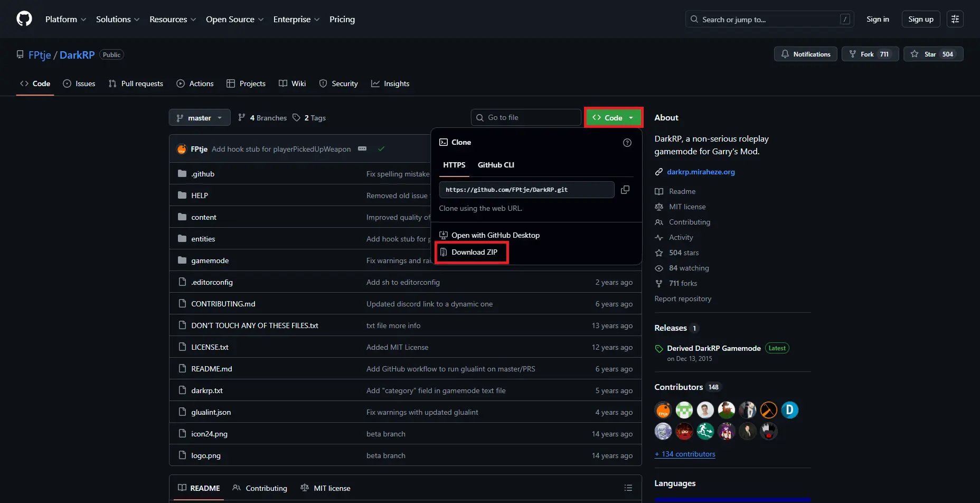Screen dimensions: 980x503
Task: Click Download ZIP in the Code menu
Action: point(474,252)
